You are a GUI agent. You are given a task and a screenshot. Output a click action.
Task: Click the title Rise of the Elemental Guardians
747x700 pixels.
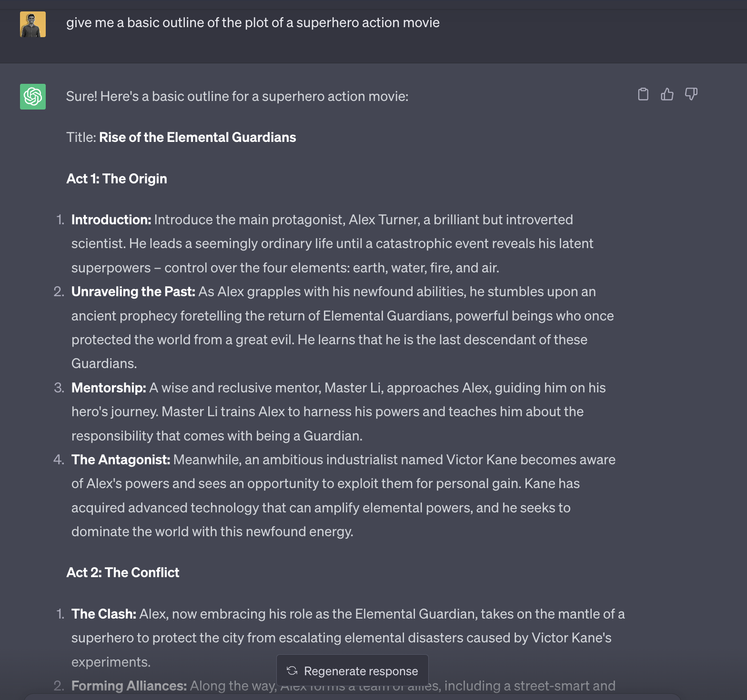(x=197, y=138)
